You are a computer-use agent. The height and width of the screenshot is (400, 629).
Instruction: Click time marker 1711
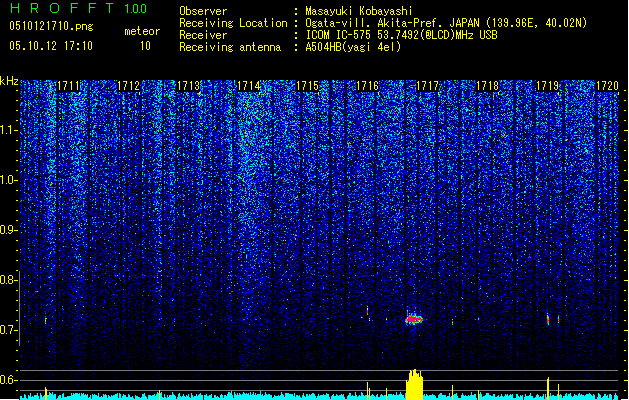69,86
